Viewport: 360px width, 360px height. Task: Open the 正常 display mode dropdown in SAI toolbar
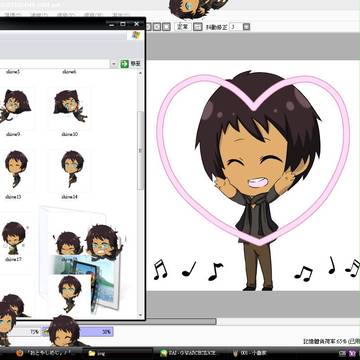(x=182, y=27)
